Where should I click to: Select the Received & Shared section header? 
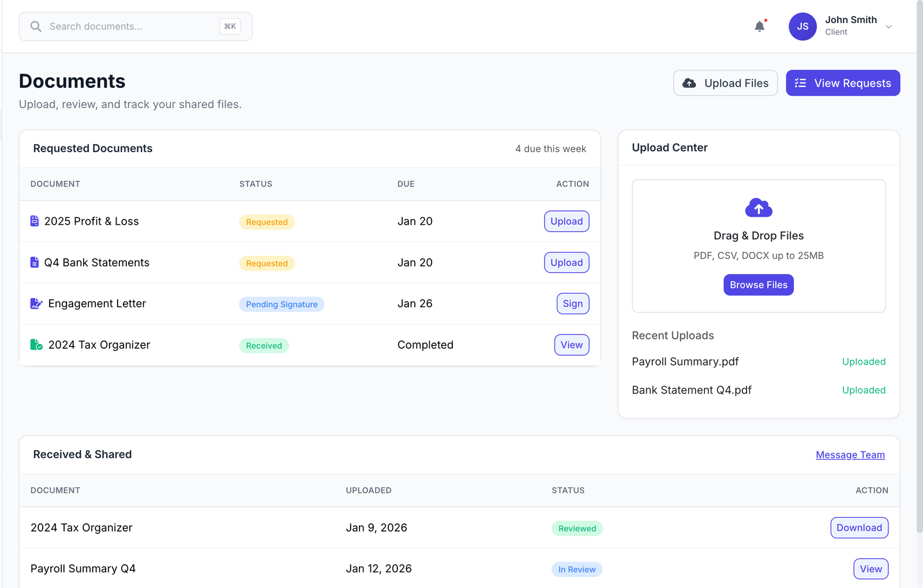pyautogui.click(x=82, y=454)
